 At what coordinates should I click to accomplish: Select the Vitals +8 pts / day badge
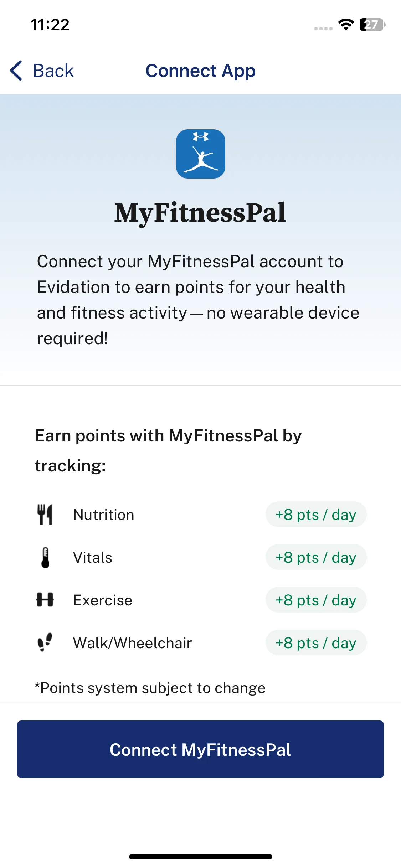pyautogui.click(x=316, y=557)
